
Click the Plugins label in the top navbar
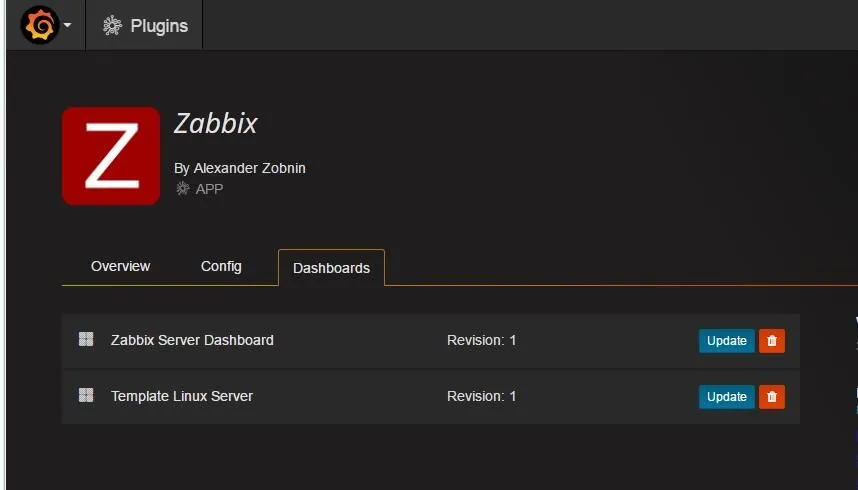point(159,26)
